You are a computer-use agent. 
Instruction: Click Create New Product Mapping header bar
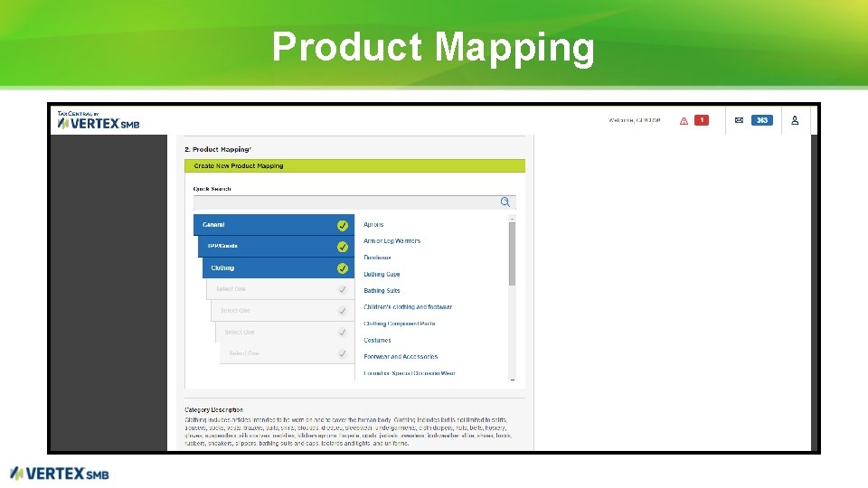click(354, 165)
